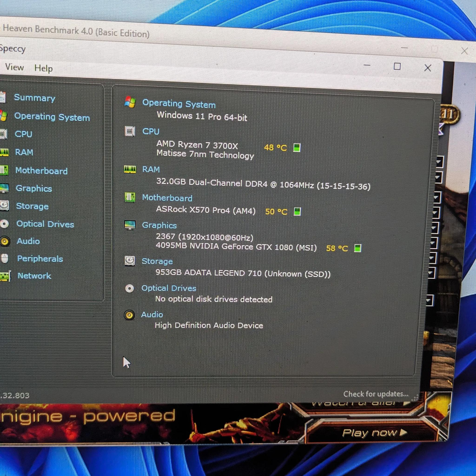Screen dimensions: 476x476
Task: Click the text "High Definition Audio Device"
Action: (x=209, y=325)
